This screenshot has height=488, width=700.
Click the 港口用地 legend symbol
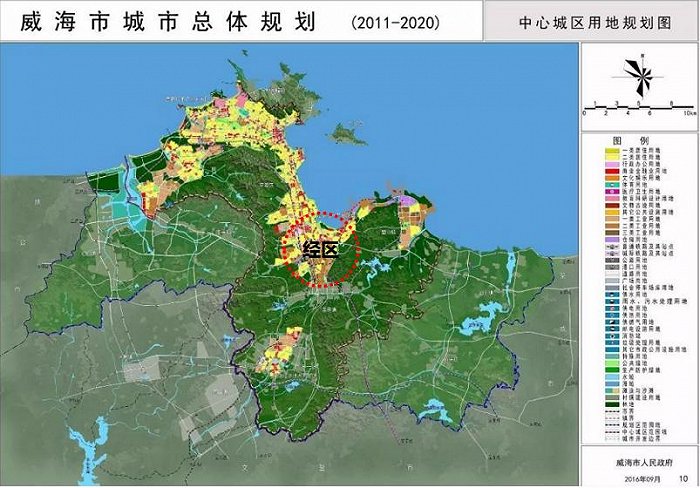point(612,267)
